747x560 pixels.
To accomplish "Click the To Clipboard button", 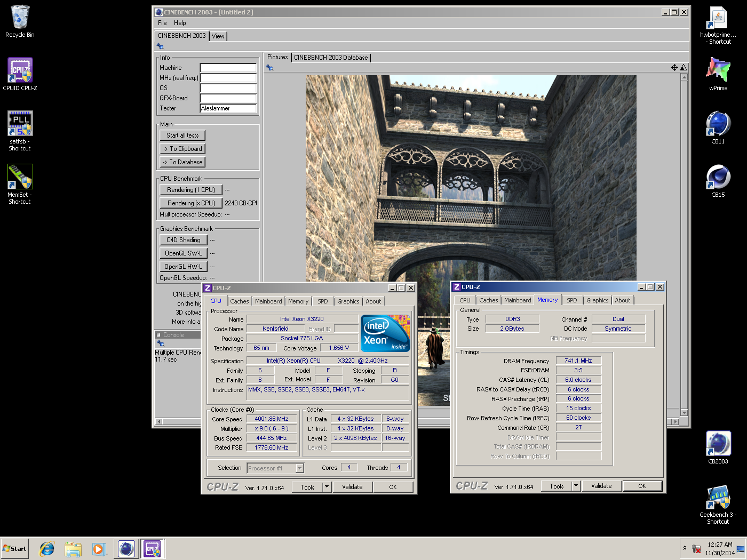I will point(182,149).
